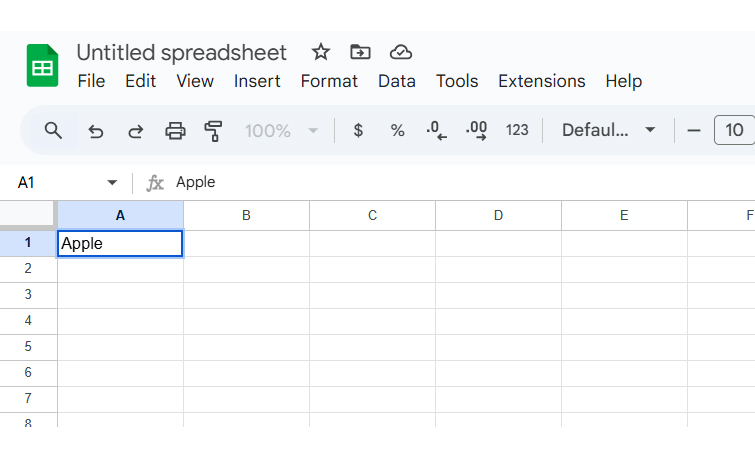Select column D header

(x=498, y=215)
